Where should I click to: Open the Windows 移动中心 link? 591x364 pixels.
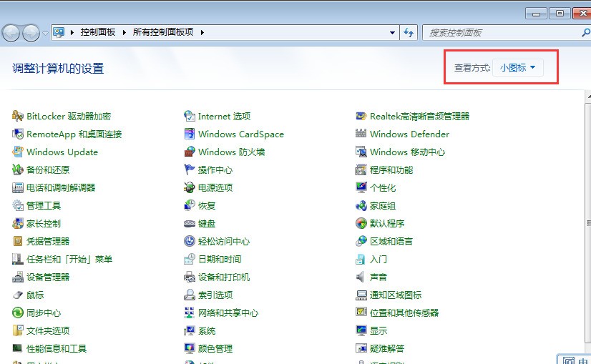point(407,152)
